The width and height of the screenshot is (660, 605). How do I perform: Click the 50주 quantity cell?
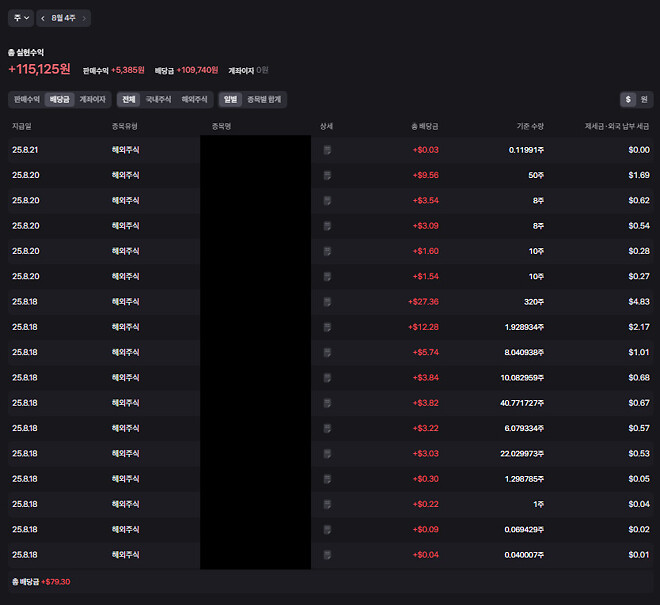tap(536, 175)
